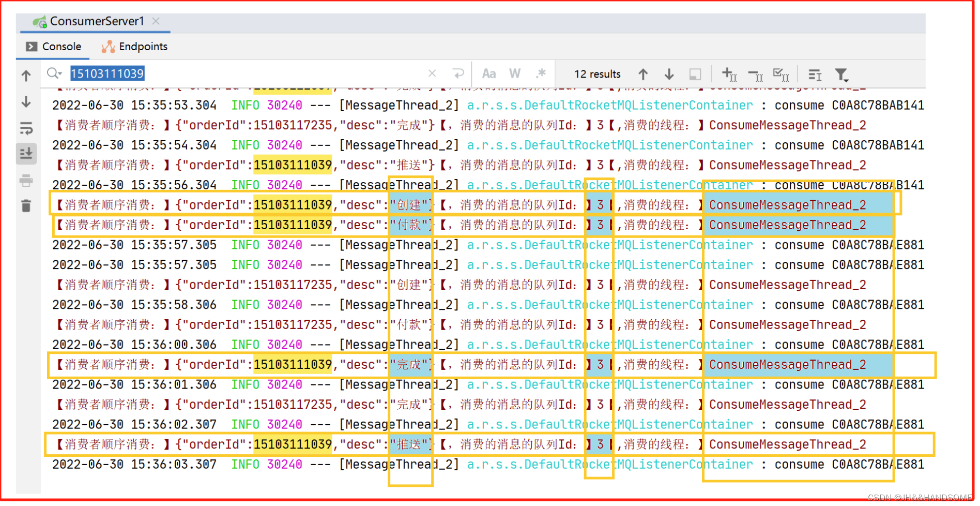Toggle the Regex search option
This screenshot has width=980, height=506.
pos(541,73)
